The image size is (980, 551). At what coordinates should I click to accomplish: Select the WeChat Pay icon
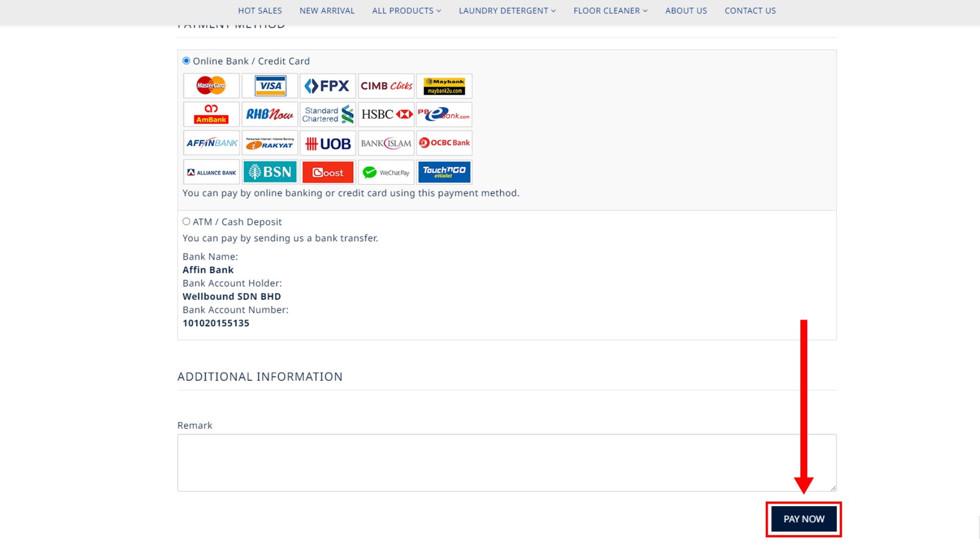[386, 172]
